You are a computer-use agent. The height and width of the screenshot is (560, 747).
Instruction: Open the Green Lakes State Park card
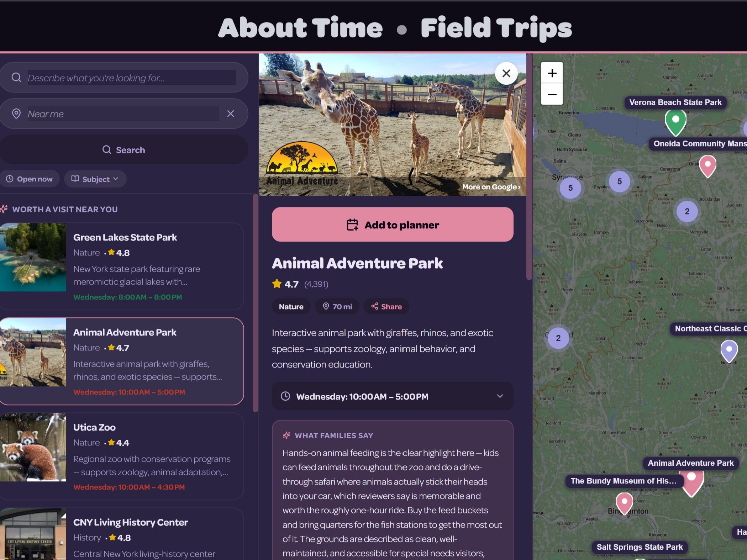[x=122, y=266]
